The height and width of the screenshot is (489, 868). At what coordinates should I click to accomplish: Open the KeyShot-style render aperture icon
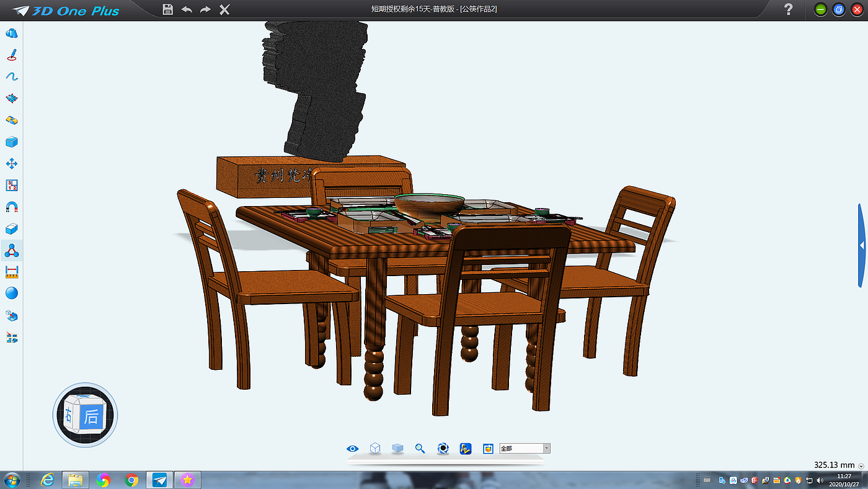pos(443,449)
